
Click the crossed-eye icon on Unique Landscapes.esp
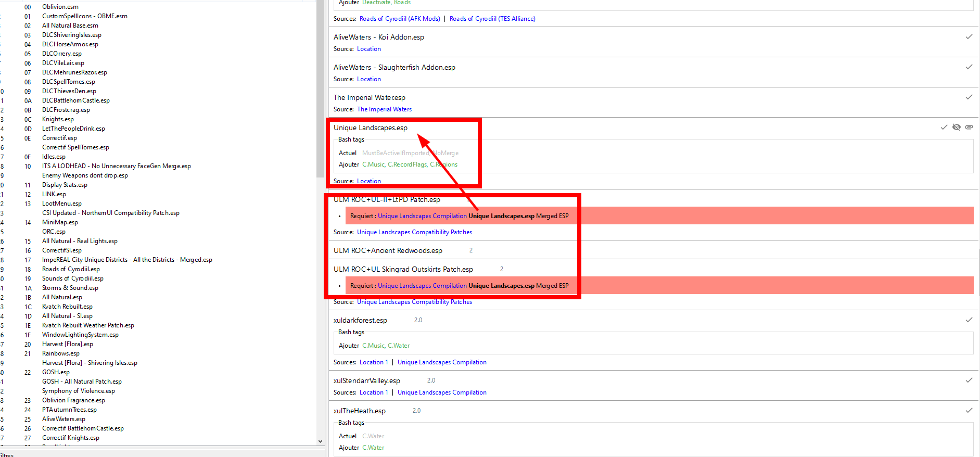point(957,128)
